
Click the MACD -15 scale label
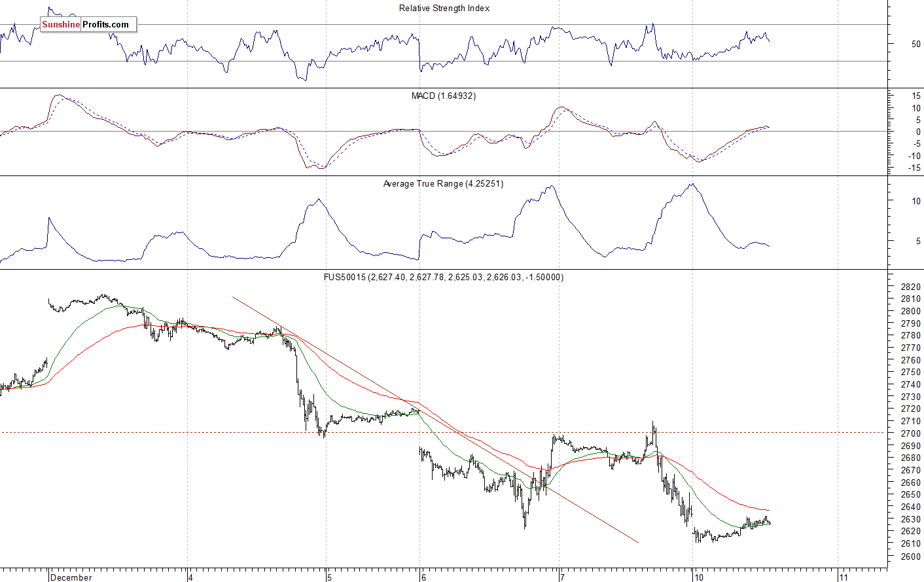point(914,168)
